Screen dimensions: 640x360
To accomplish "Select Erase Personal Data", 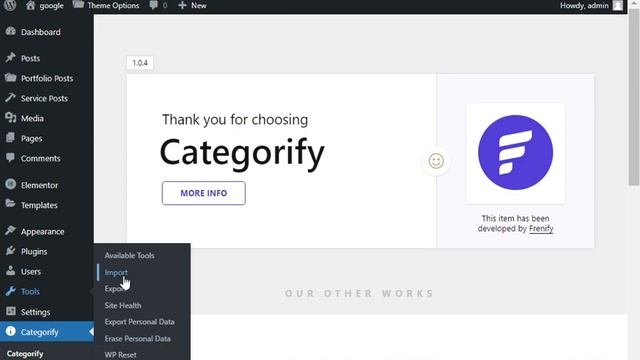I will pyautogui.click(x=138, y=338).
